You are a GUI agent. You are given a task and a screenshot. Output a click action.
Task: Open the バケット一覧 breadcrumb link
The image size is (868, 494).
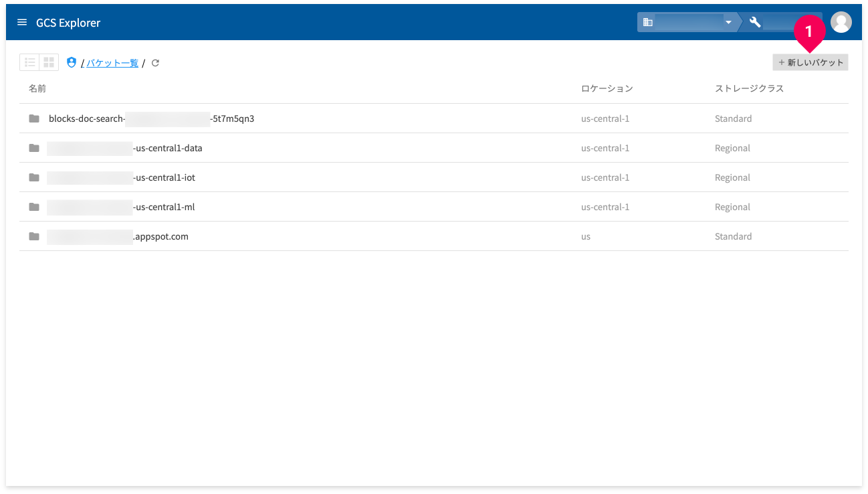pyautogui.click(x=112, y=63)
